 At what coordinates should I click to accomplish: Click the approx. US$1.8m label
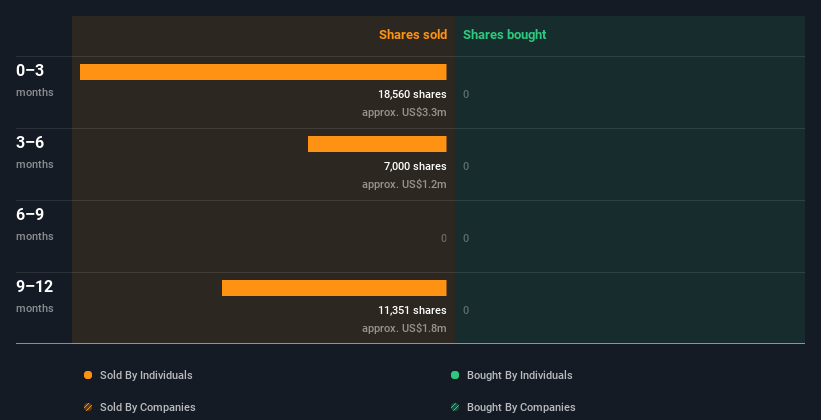coord(404,328)
